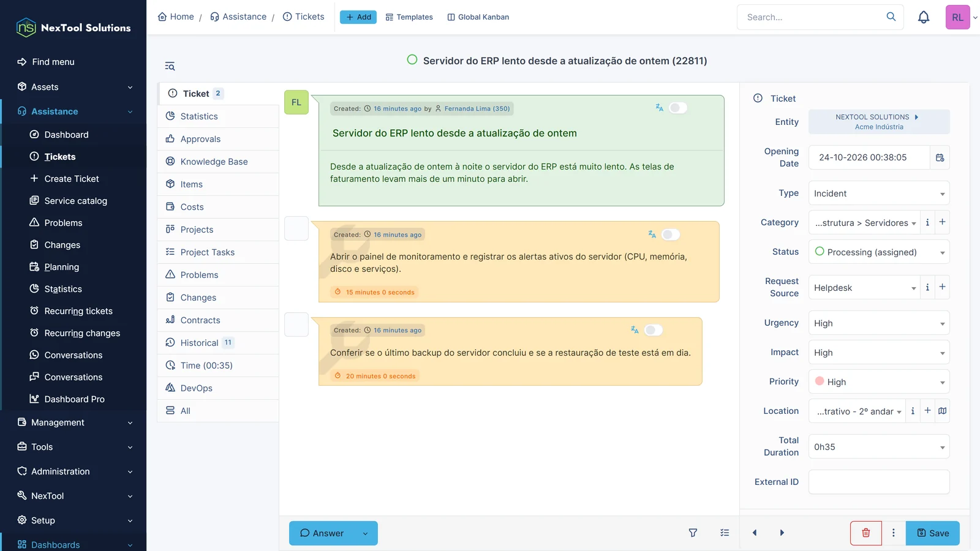
Task: Open the Knowledge Base tab
Action: 218,162
